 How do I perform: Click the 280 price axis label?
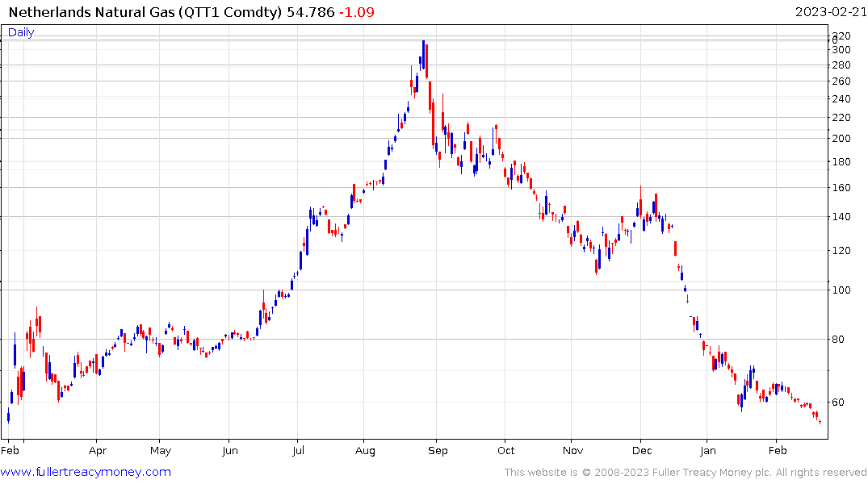(841, 65)
